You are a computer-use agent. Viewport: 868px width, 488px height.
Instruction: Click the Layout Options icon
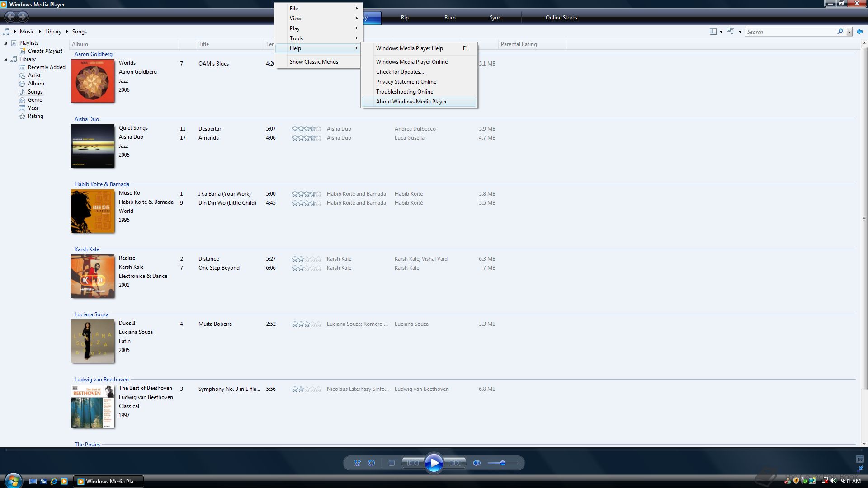[713, 32]
